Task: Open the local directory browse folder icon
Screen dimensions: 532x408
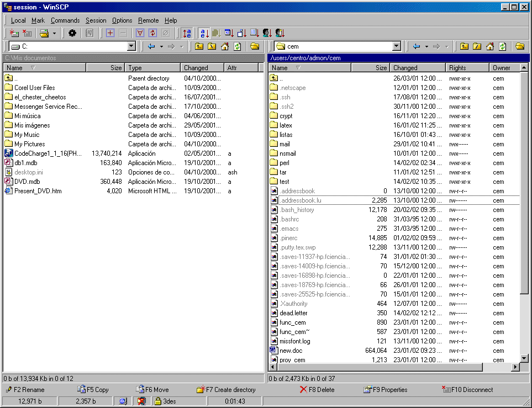Action: [255, 46]
